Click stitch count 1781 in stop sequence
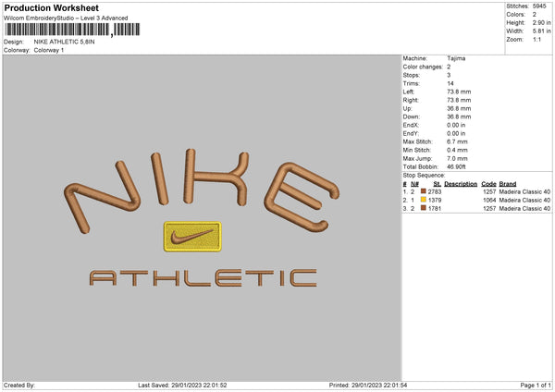This screenshot has width=555, height=392. pos(435,208)
